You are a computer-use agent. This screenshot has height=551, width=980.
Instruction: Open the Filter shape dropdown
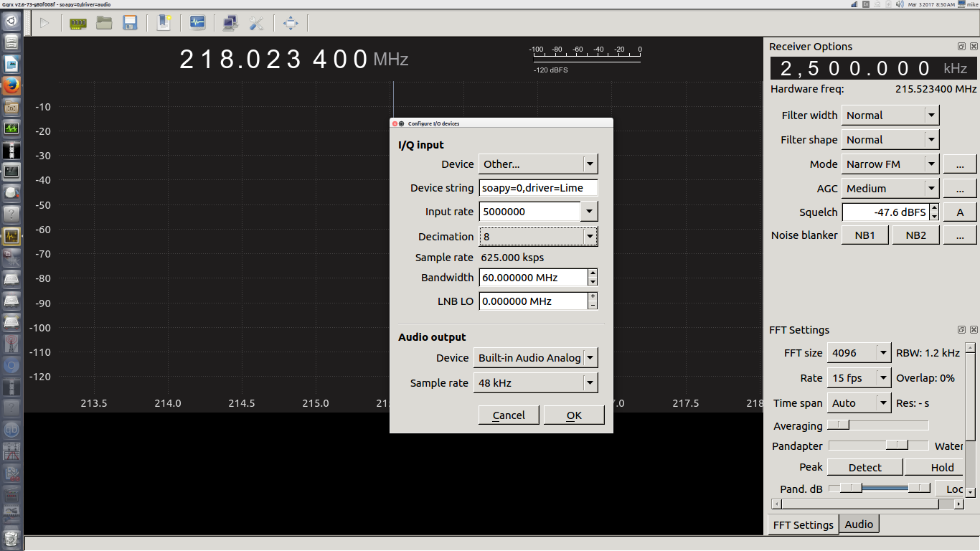(x=890, y=139)
